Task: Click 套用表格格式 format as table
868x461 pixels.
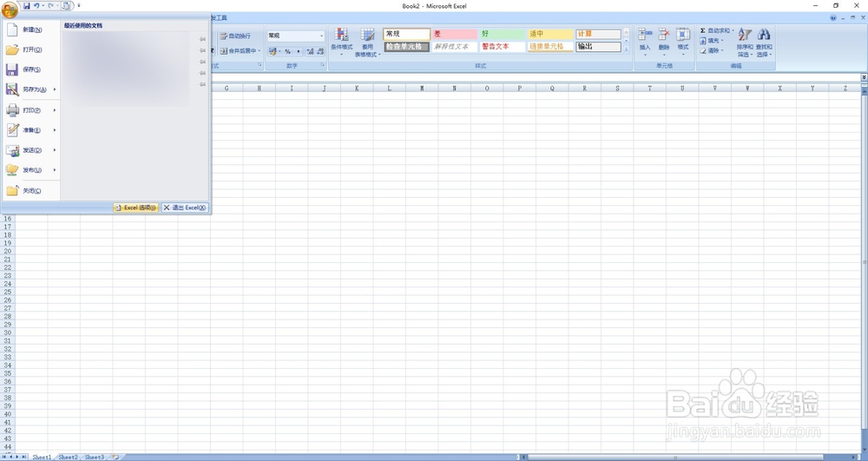Action: click(x=367, y=43)
